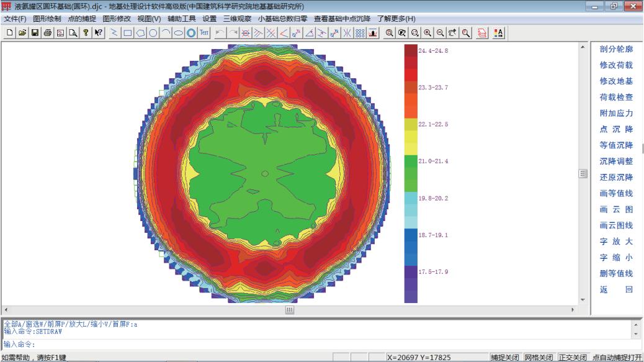Select the circle drawing tool
This screenshot has width=644, height=362.
(153, 32)
